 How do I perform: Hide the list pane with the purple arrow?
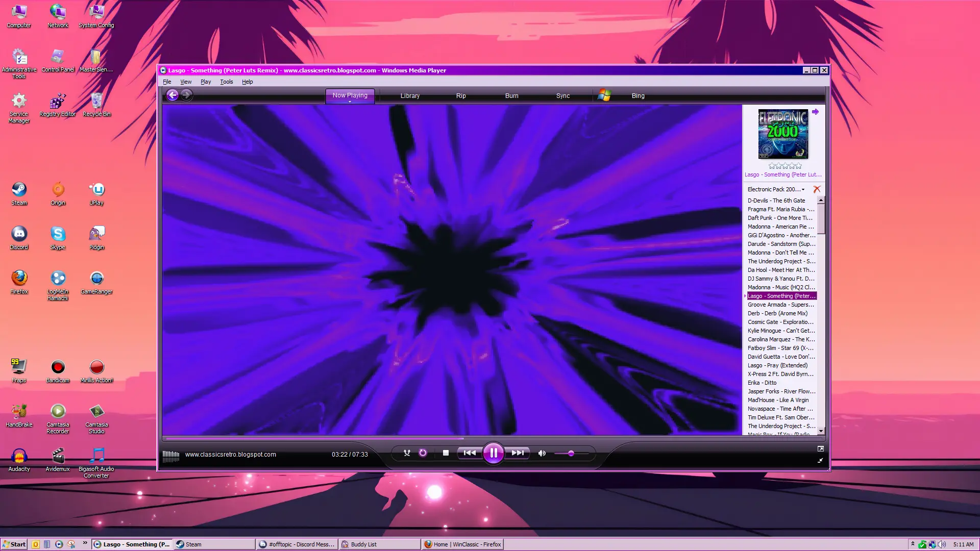coord(815,112)
